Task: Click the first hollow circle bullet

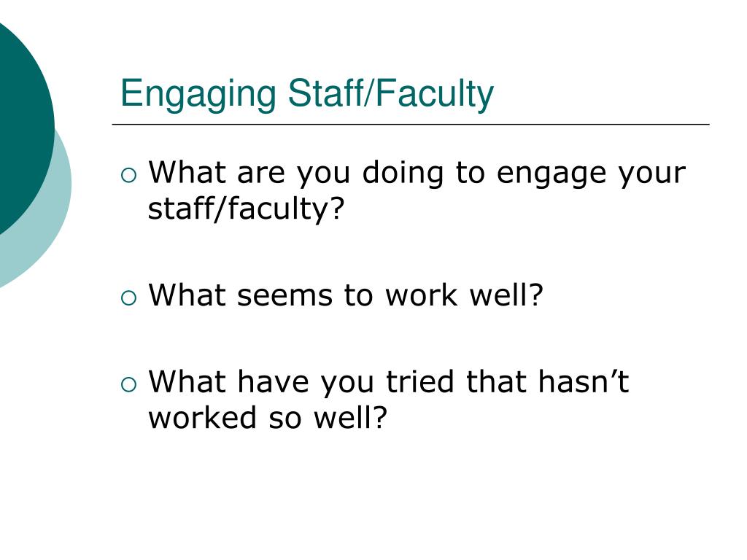Action: [128, 175]
